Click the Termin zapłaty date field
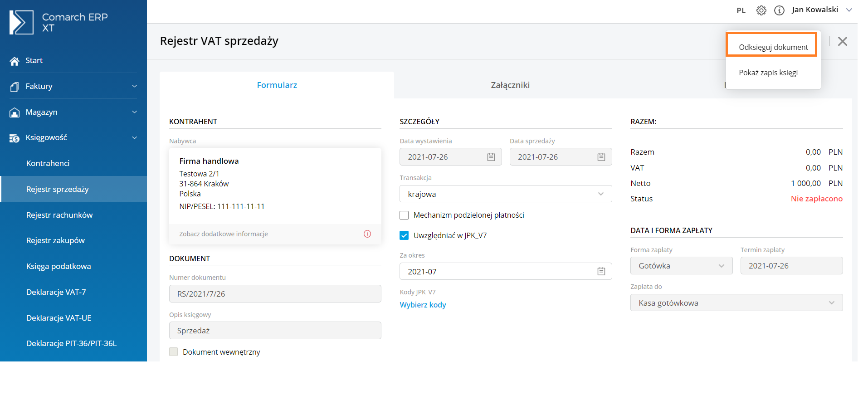Viewport: 868px width, 410px height. tap(791, 266)
